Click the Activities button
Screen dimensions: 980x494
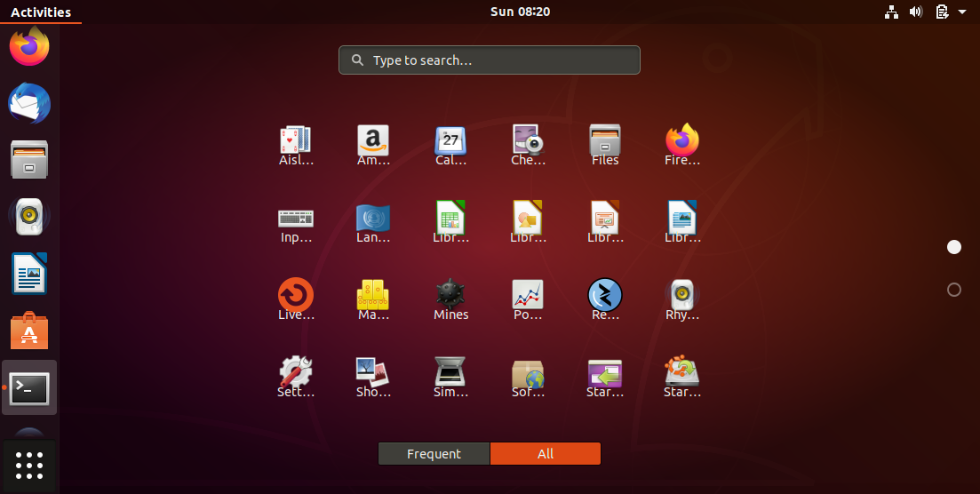click(x=41, y=12)
